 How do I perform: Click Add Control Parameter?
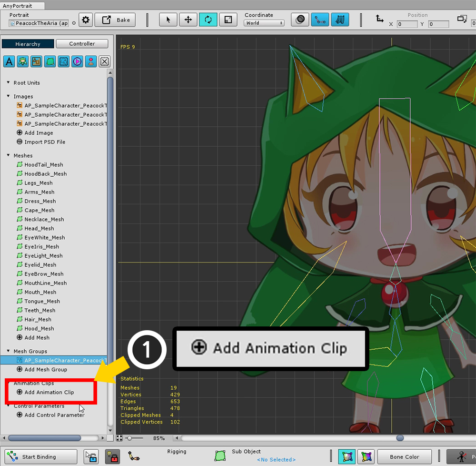(x=50, y=415)
